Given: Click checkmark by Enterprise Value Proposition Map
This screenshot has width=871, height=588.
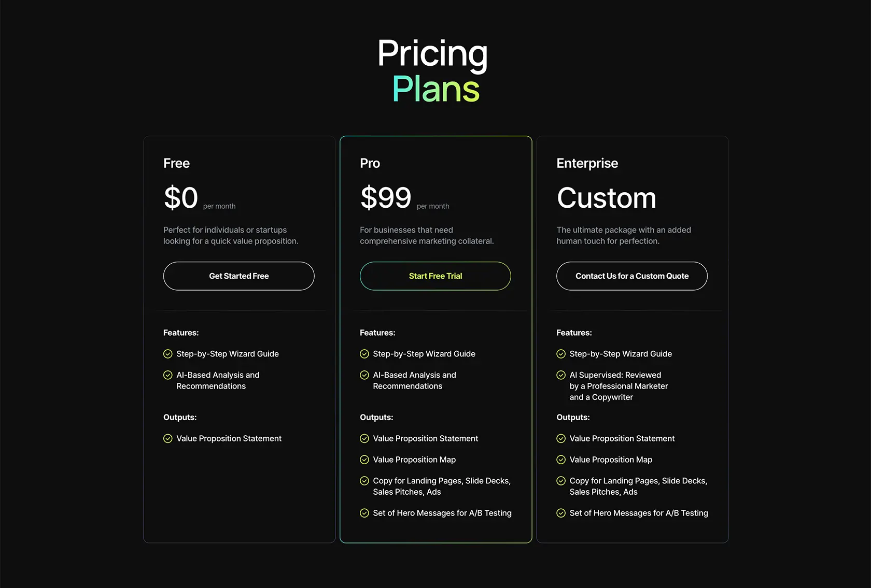Looking at the screenshot, I should 561,460.
